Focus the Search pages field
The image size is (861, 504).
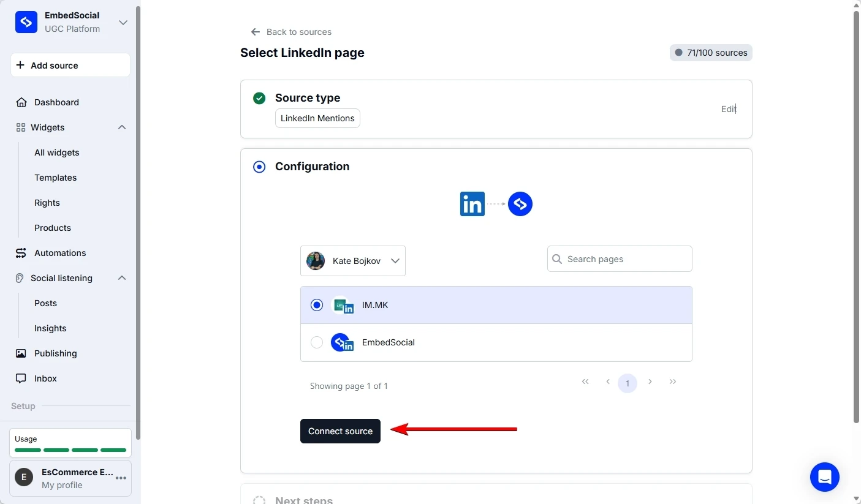(x=620, y=259)
